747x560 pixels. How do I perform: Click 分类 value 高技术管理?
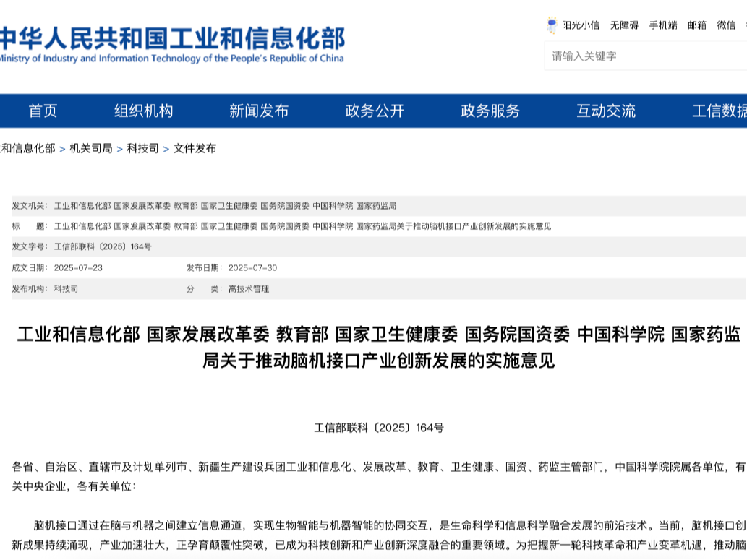point(249,289)
